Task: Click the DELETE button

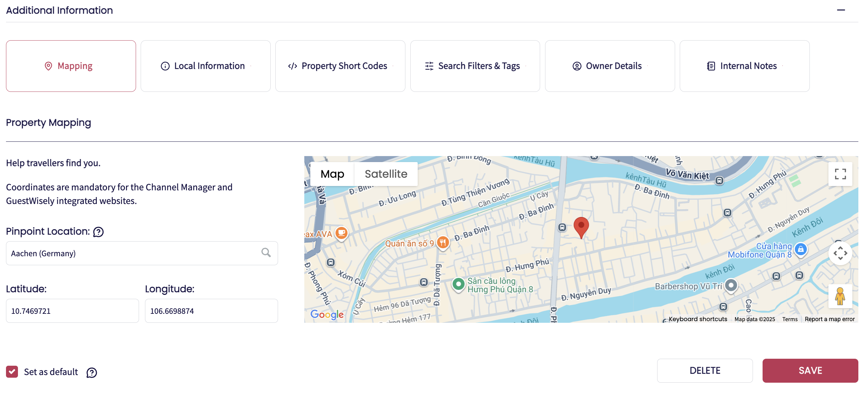Action: (705, 370)
